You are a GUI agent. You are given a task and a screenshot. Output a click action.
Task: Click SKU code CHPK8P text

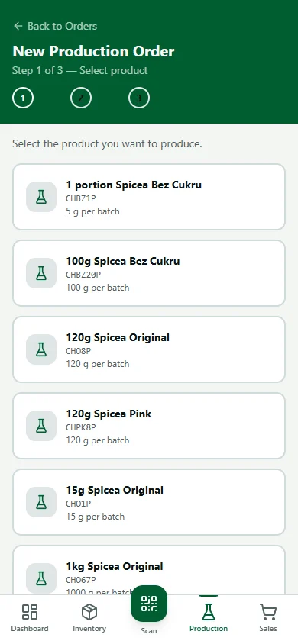[x=81, y=427]
